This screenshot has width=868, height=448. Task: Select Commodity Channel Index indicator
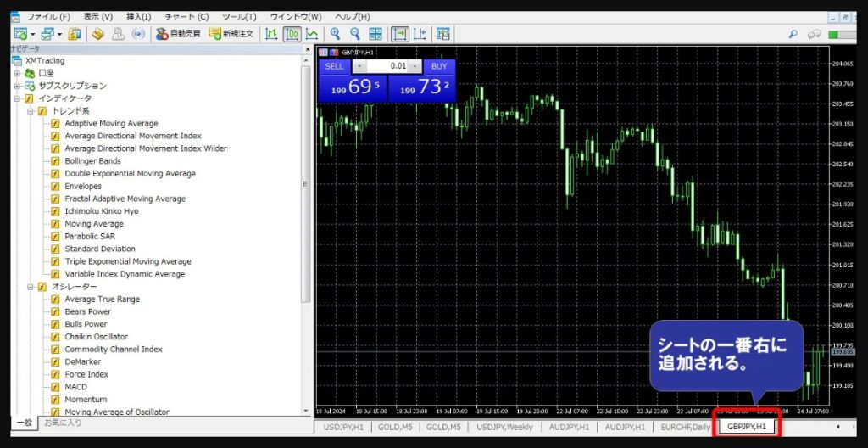click(x=114, y=350)
